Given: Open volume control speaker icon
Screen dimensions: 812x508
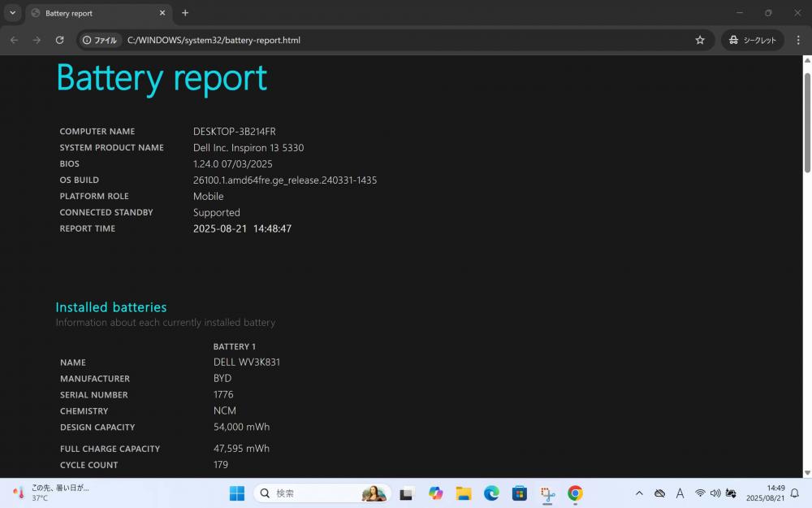Looking at the screenshot, I should 715,493.
